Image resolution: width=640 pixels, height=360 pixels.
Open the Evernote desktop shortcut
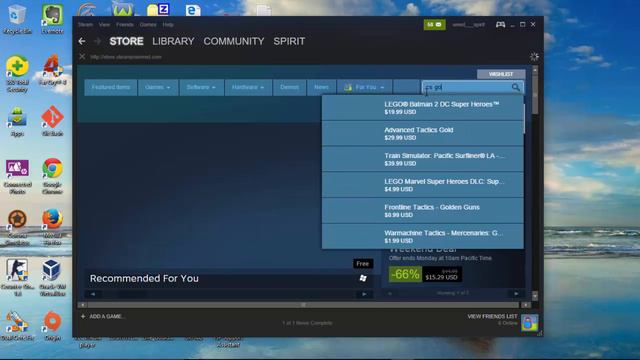52,18
